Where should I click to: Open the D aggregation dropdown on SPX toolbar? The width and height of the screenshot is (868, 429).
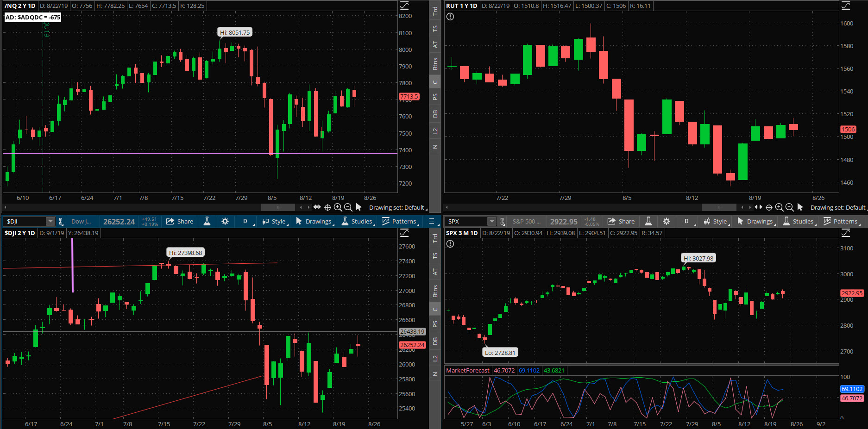pyautogui.click(x=687, y=221)
